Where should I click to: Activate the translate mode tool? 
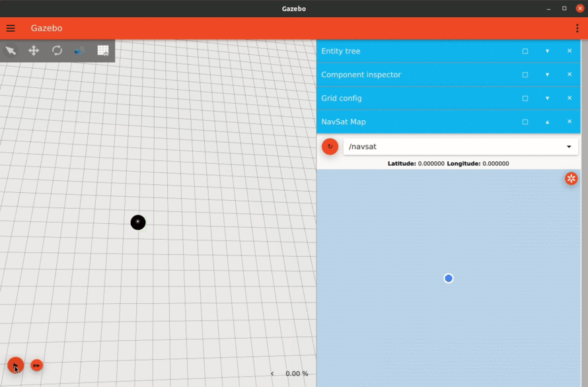click(x=34, y=51)
